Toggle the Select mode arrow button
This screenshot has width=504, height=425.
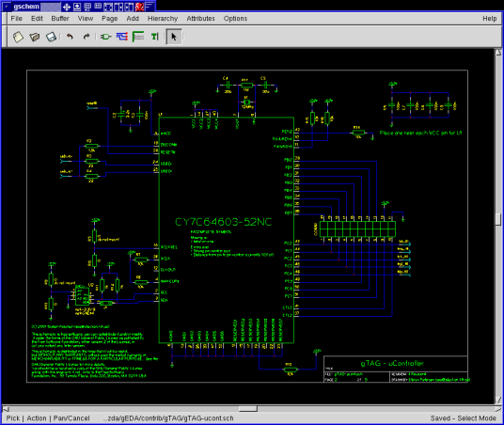pos(174,37)
